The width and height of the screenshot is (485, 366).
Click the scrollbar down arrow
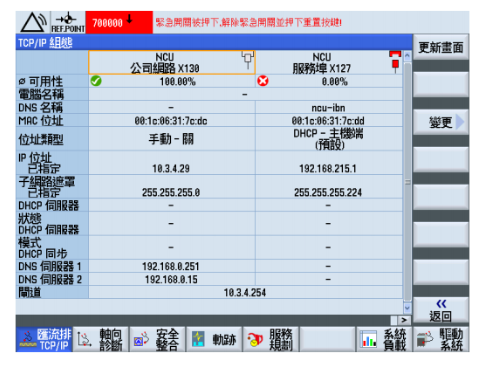(407, 307)
